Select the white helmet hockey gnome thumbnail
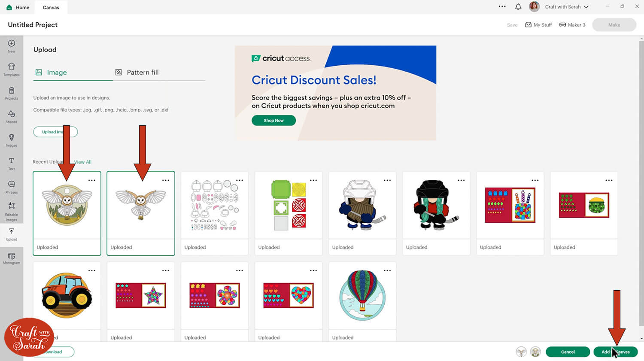This screenshot has width=644, height=361. pos(362,206)
